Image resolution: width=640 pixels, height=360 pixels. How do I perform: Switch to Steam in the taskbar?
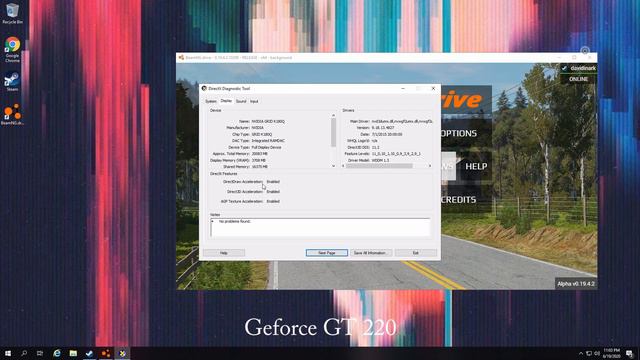[x=89, y=353]
